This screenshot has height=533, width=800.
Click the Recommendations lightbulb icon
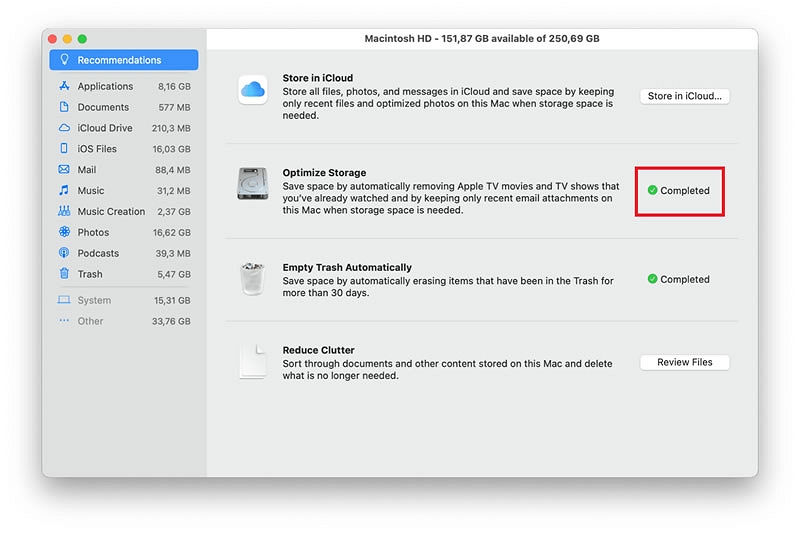pyautogui.click(x=64, y=59)
